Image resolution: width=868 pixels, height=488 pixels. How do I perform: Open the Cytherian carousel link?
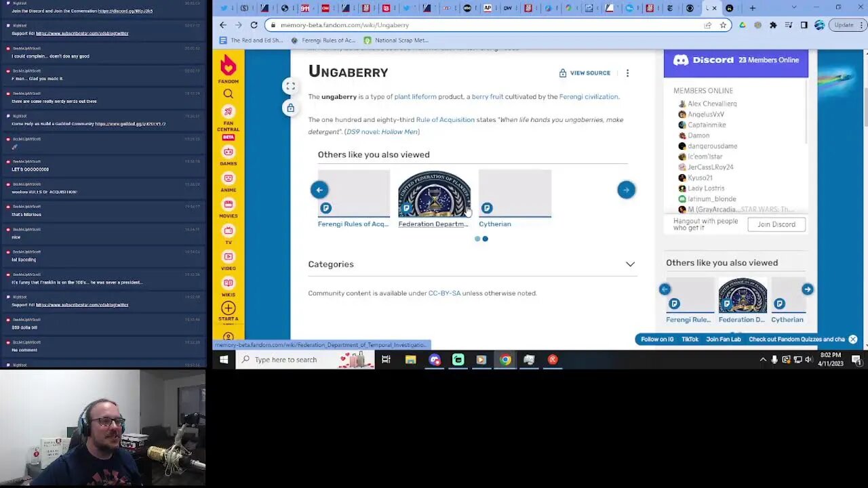point(495,224)
